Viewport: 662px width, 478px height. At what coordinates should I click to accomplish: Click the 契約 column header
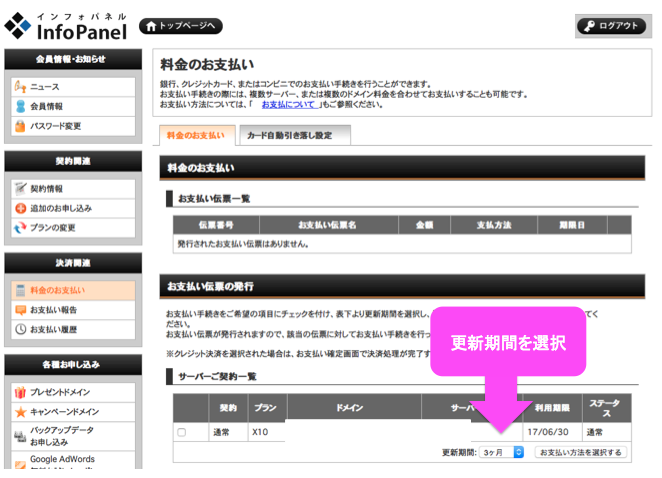coord(228,408)
